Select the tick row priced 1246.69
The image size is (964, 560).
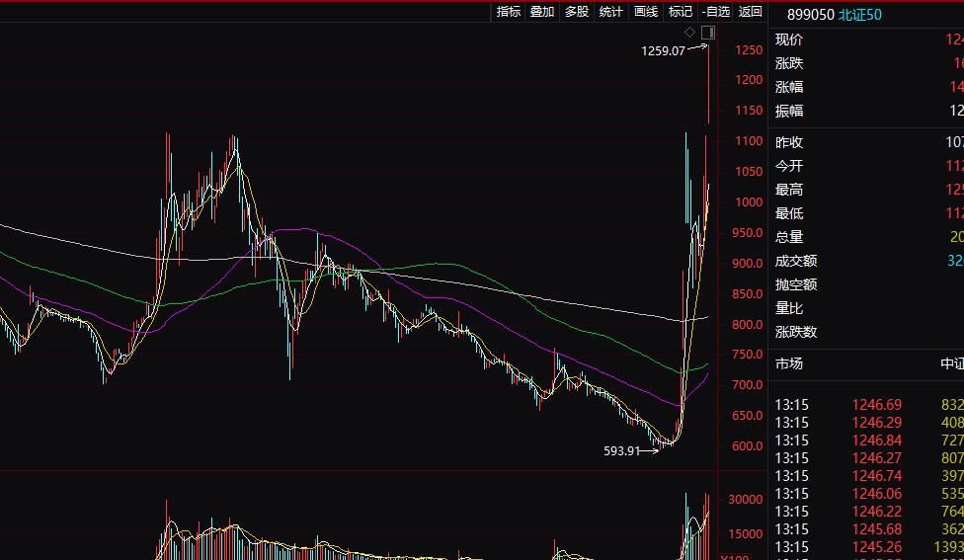coord(869,405)
